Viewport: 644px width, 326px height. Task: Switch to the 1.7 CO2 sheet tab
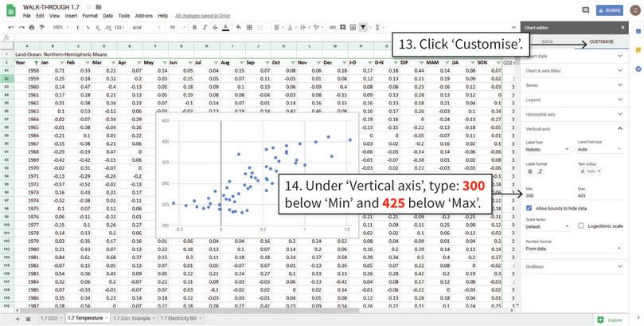pos(53,319)
